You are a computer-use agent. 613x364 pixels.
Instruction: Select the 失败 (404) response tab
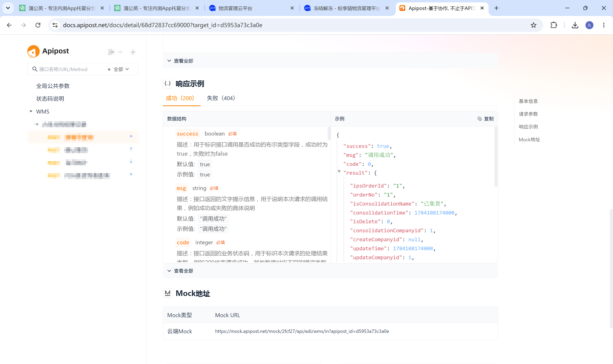pos(221,98)
